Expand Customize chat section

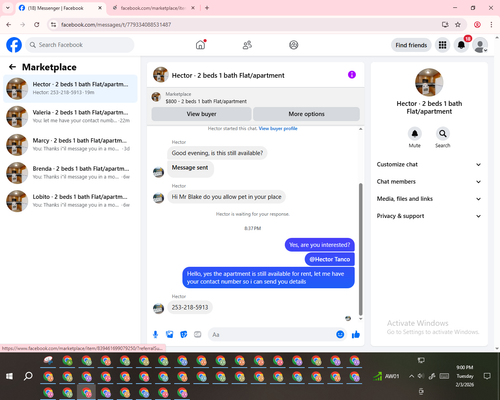point(429,164)
